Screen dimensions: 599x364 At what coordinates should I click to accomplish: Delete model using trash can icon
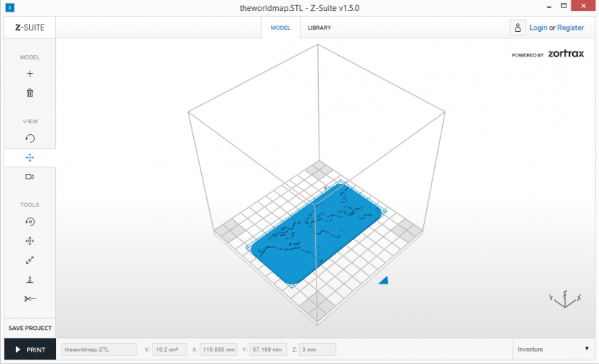point(30,93)
